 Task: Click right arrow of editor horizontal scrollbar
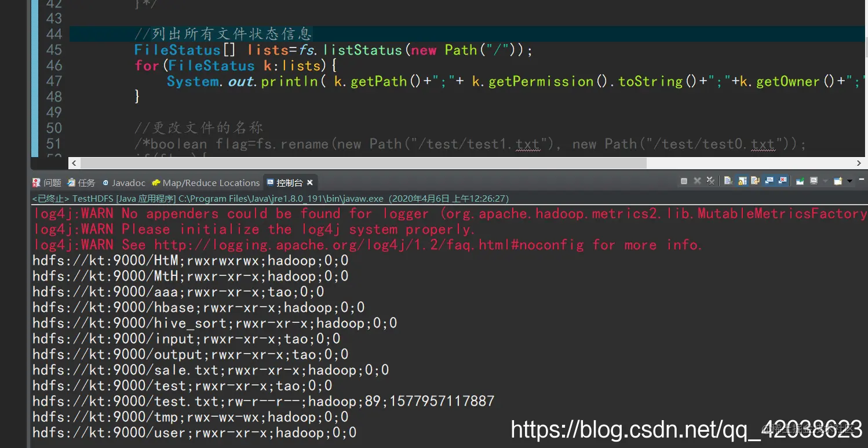(x=859, y=163)
